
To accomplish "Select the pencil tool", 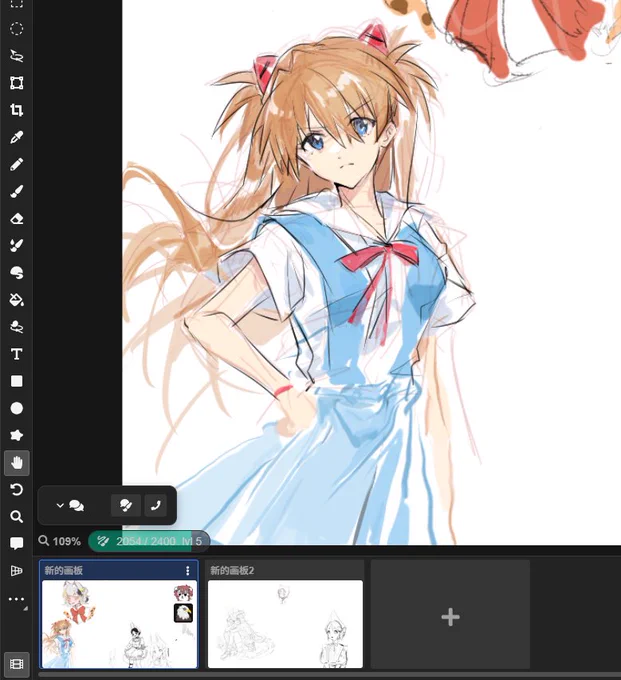I will (x=16, y=164).
